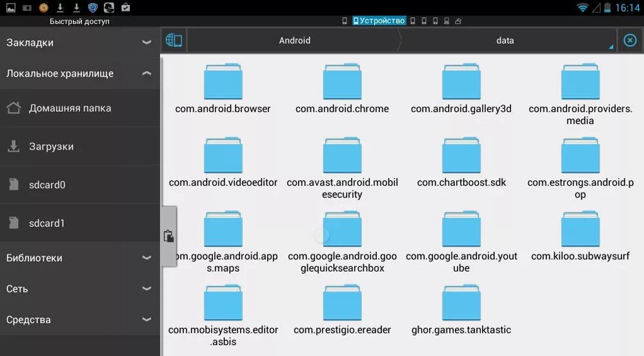This screenshot has width=644, height=356.
Task: Open the clipboard side tab
Action: tap(169, 236)
